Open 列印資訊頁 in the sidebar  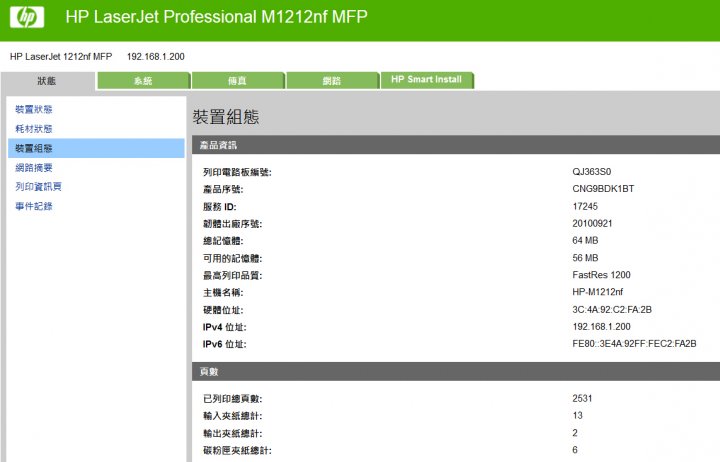point(39,186)
